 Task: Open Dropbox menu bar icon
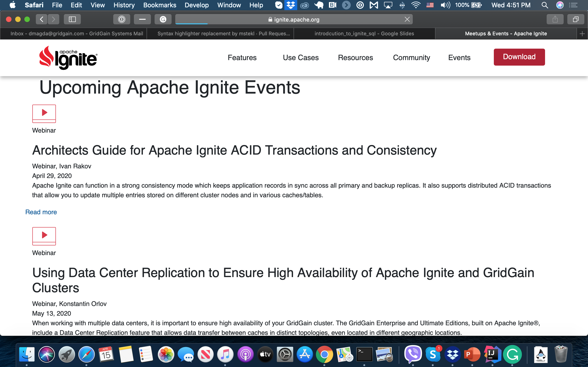tap(291, 5)
